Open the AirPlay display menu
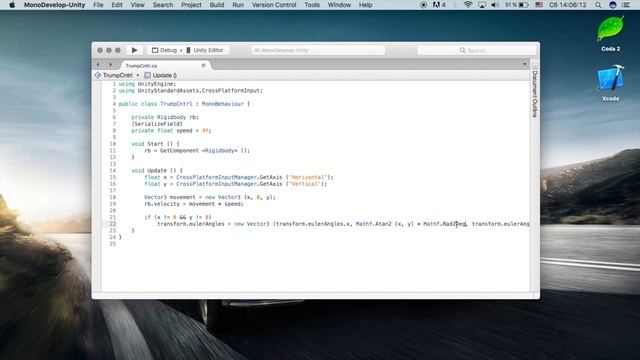Image resolution: width=640 pixels, height=360 pixels. [x=482, y=5]
